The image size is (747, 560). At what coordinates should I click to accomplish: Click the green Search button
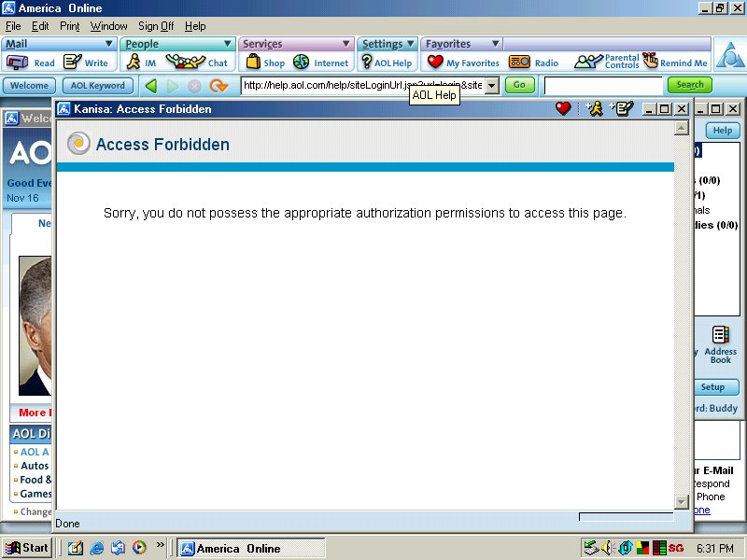tap(690, 85)
